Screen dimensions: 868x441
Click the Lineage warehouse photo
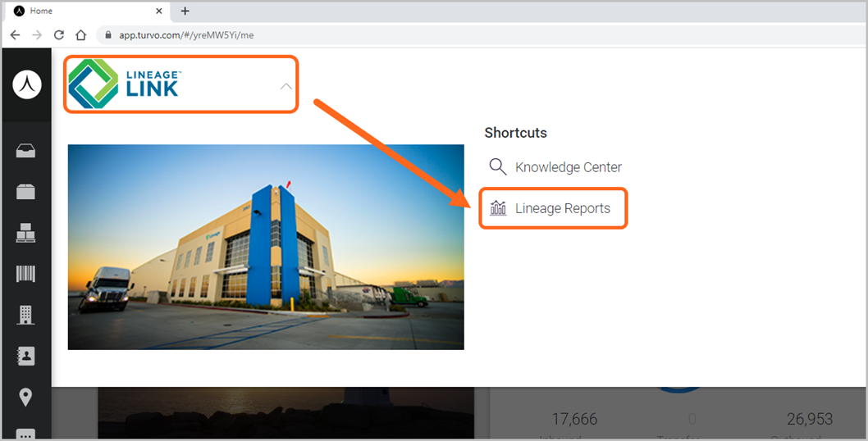(x=266, y=247)
